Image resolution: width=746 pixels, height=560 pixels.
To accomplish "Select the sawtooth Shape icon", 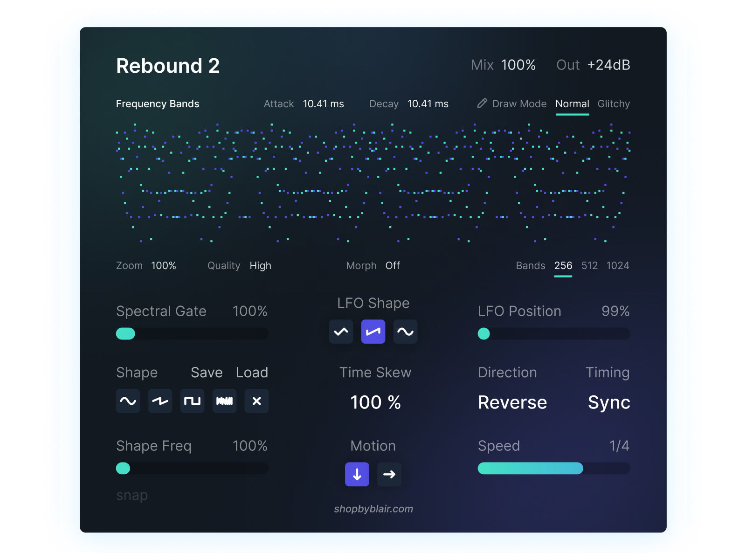I will [160, 401].
